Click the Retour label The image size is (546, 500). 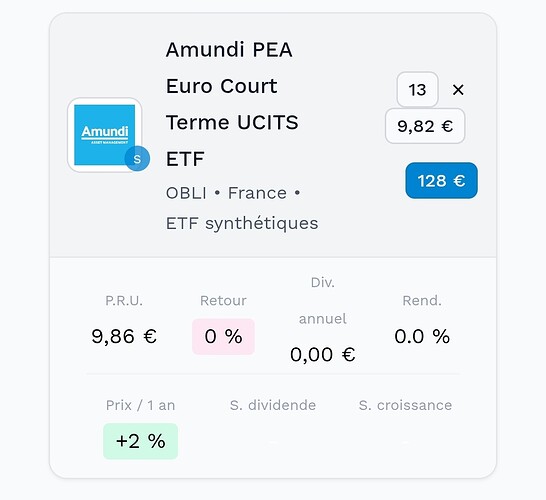pyautogui.click(x=223, y=300)
